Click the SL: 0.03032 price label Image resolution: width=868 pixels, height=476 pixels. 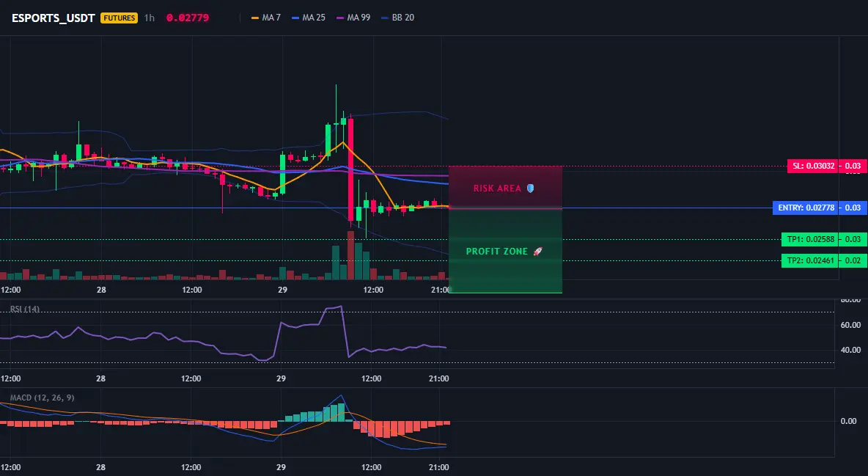(813, 166)
